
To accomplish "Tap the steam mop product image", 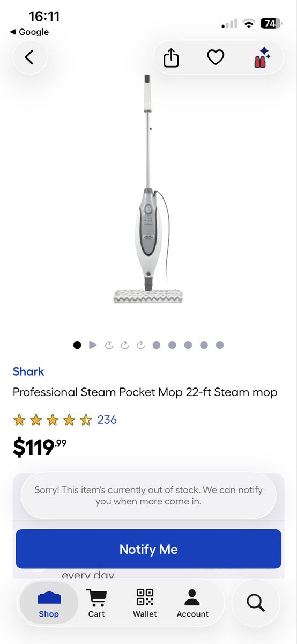I will (x=148, y=189).
